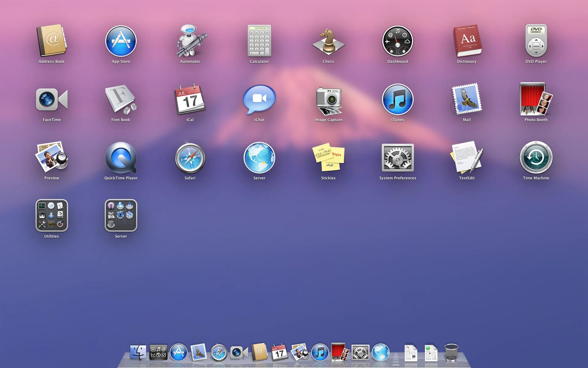Open Preview from the Launchpad grid
Image resolution: width=588 pixels, height=368 pixels.
[51, 157]
